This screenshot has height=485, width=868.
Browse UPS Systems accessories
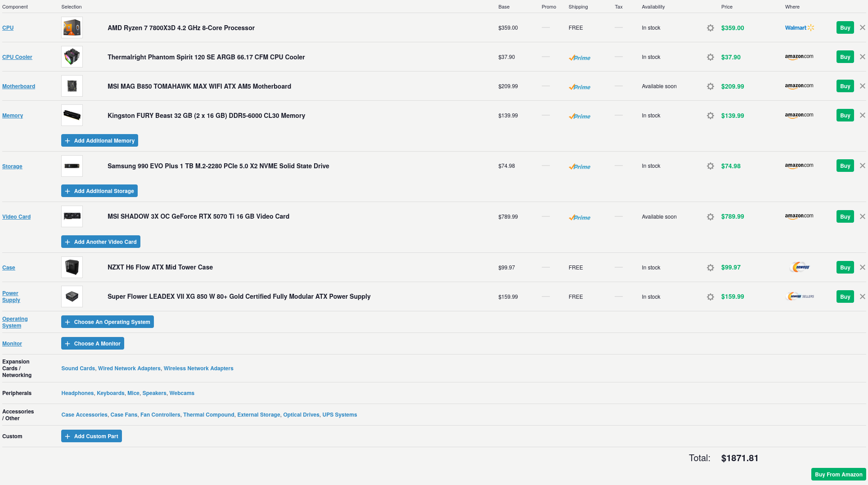pos(340,415)
